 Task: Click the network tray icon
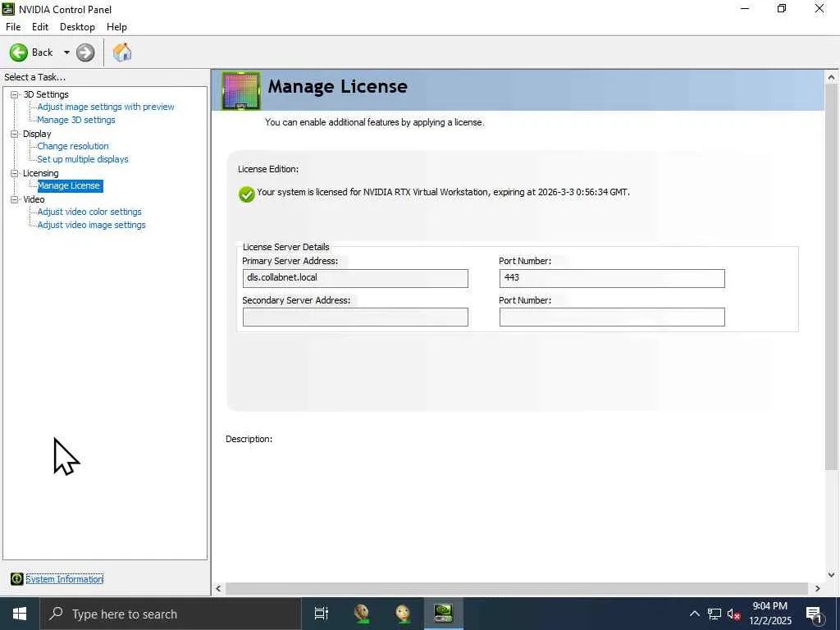point(714,614)
